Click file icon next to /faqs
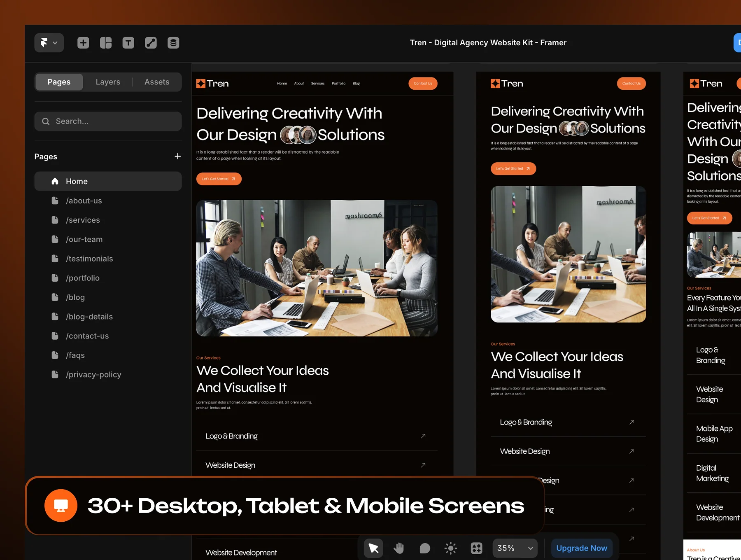741x560 pixels. pyautogui.click(x=55, y=355)
